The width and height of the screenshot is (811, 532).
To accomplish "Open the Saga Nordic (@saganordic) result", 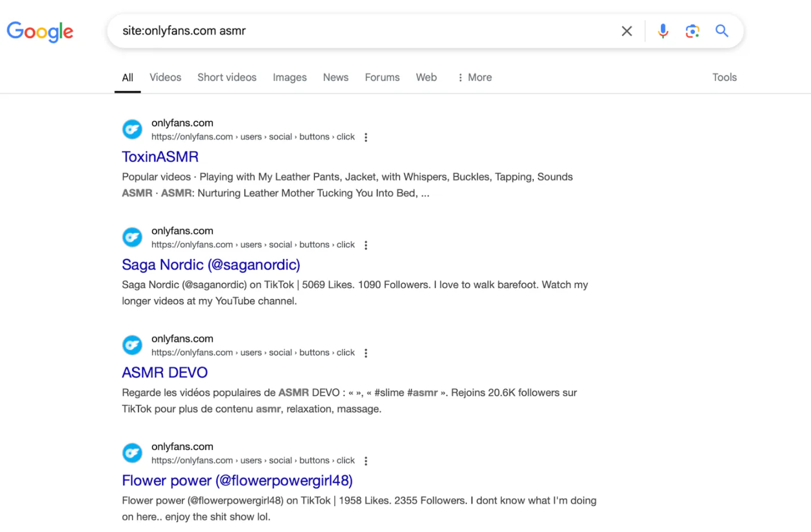I will pos(211,265).
